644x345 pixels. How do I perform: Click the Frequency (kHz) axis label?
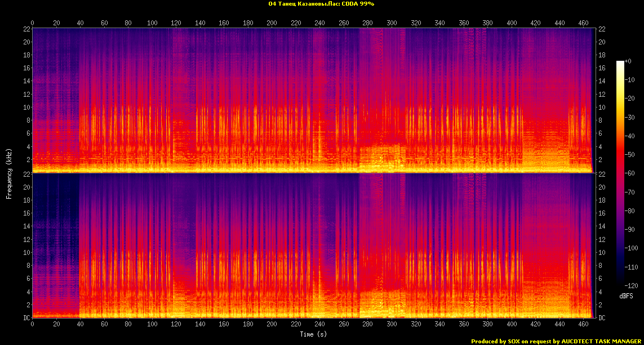coord(9,172)
